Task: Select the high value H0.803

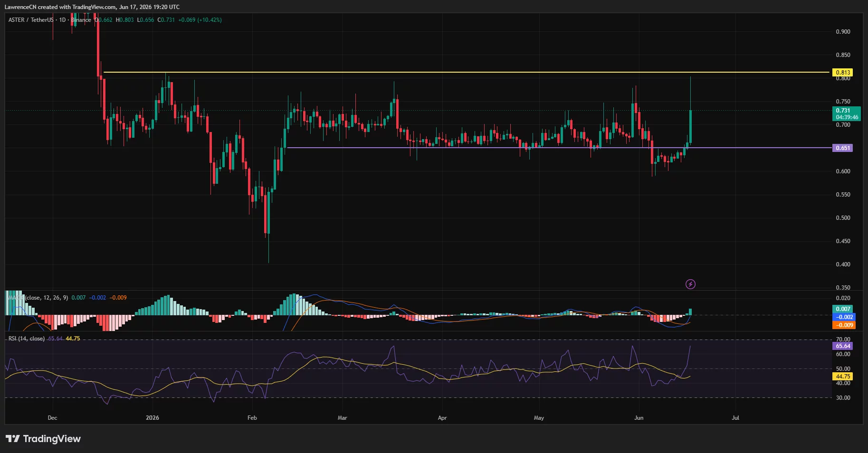Action: coord(125,20)
